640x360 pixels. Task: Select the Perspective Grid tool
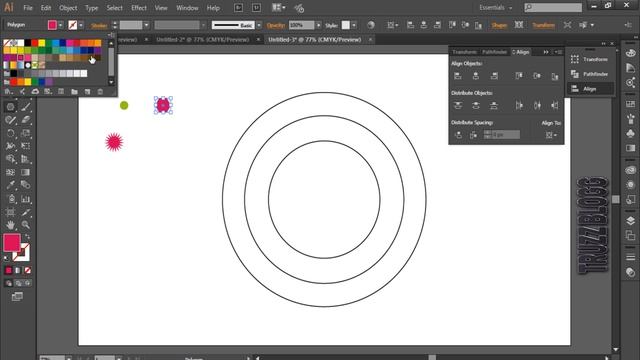tap(26, 159)
